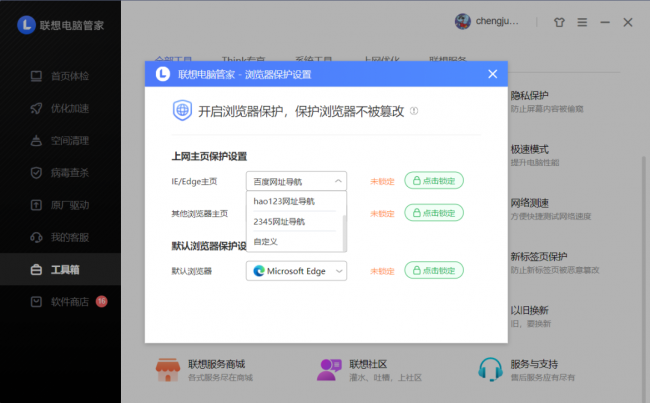Click the 联想社区 community icon
This screenshot has height=403, width=650.
pyautogui.click(x=329, y=369)
